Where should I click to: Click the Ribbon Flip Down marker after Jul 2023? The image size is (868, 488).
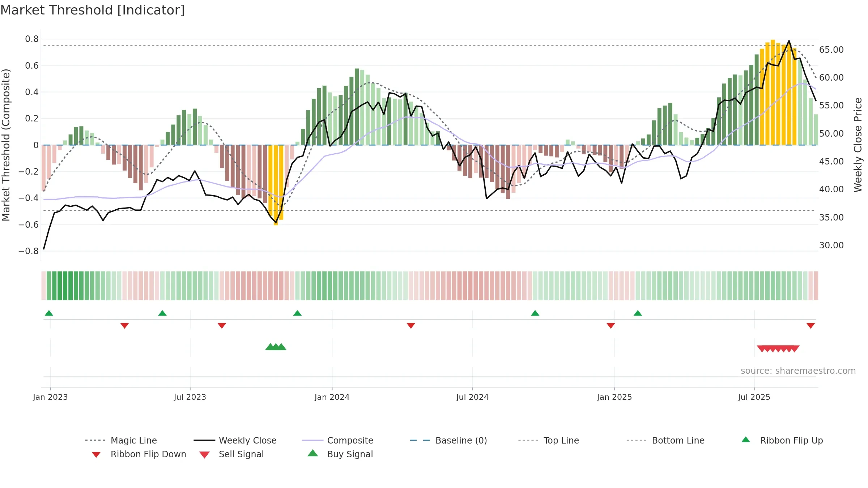[222, 326]
